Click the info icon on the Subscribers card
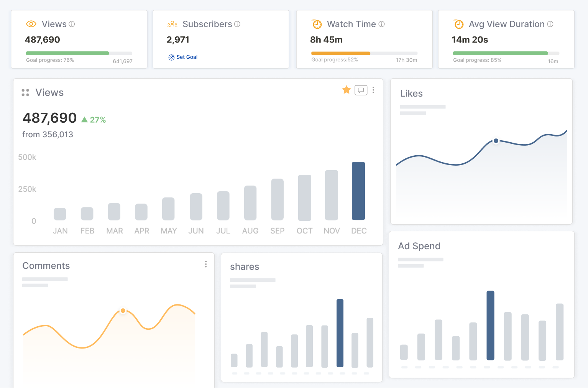The height and width of the screenshot is (388, 588). (x=238, y=24)
